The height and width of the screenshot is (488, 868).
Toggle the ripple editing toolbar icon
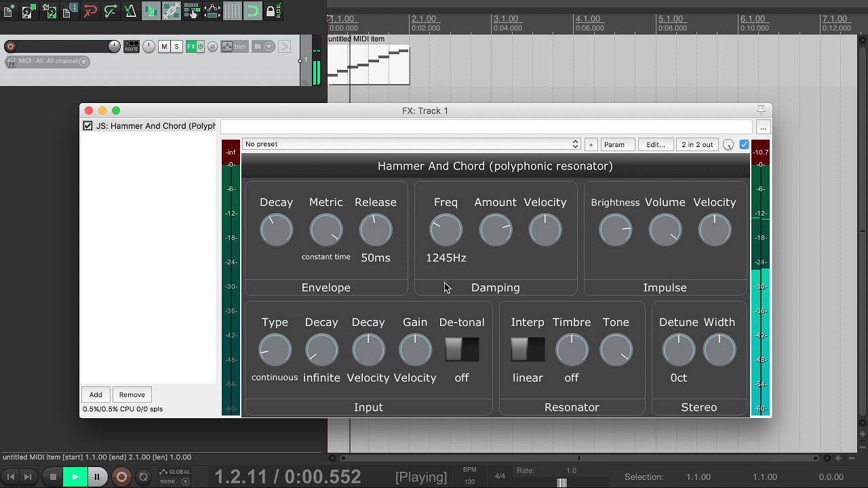[192, 12]
